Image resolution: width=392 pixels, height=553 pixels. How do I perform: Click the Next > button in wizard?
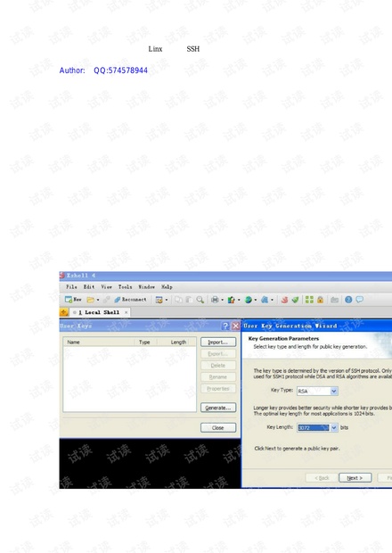tap(355, 478)
